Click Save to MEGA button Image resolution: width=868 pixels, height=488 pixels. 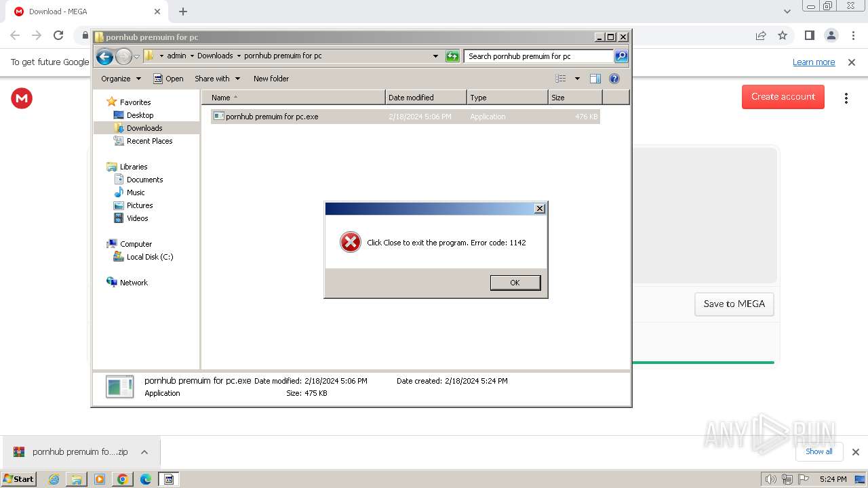pyautogui.click(x=734, y=304)
